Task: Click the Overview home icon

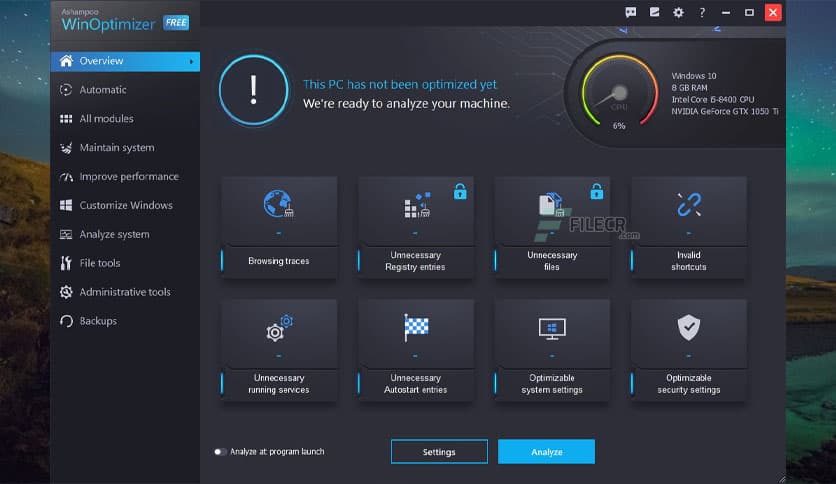Action: 66,61
